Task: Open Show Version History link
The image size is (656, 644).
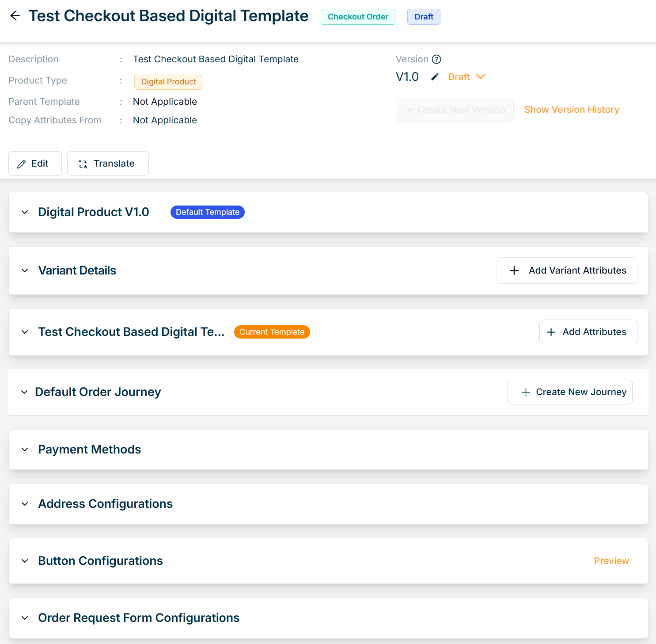Action: click(x=572, y=110)
